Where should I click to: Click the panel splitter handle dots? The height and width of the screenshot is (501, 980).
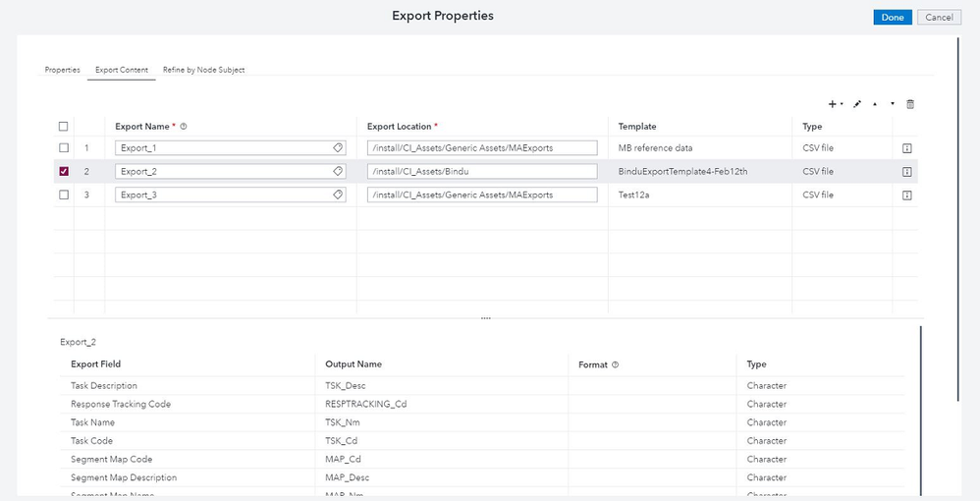(486, 318)
